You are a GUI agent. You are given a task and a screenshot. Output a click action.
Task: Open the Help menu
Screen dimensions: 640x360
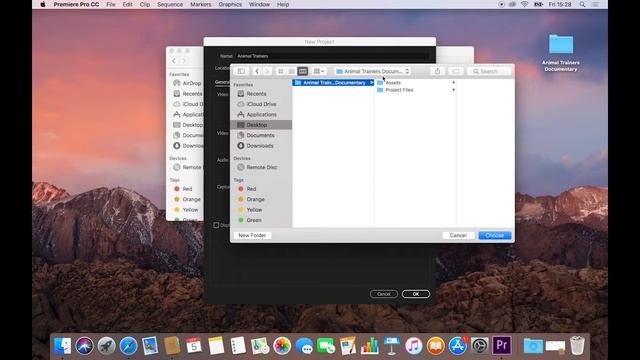[283, 4]
